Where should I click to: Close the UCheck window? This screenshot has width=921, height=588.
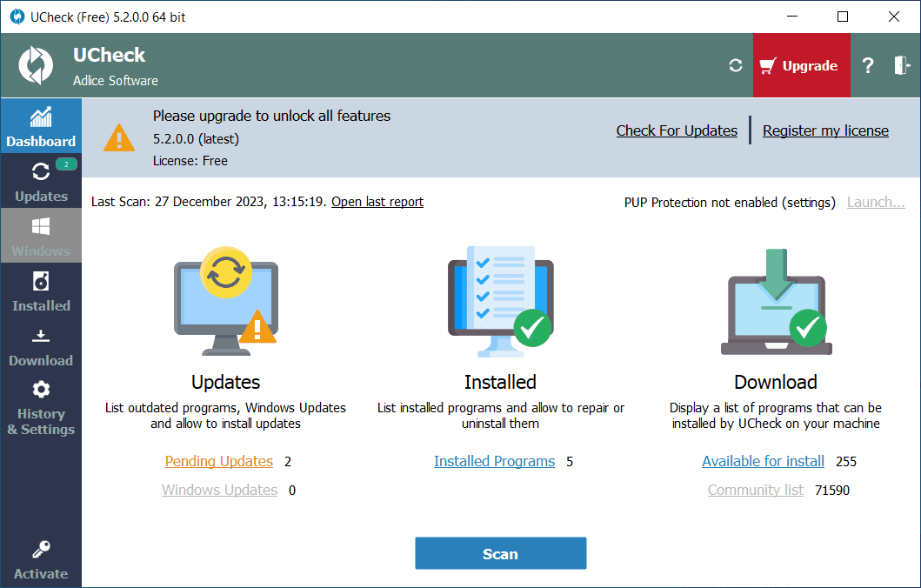893,17
